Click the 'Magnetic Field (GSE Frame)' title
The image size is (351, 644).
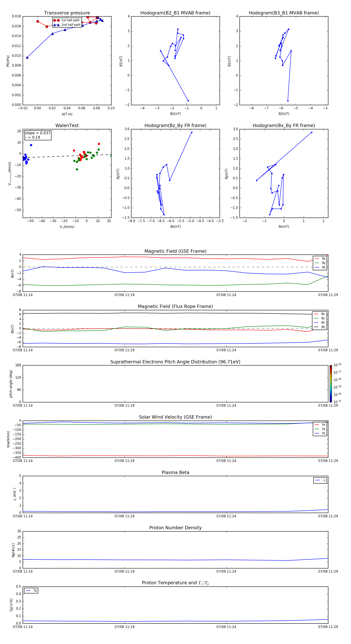tap(175, 251)
